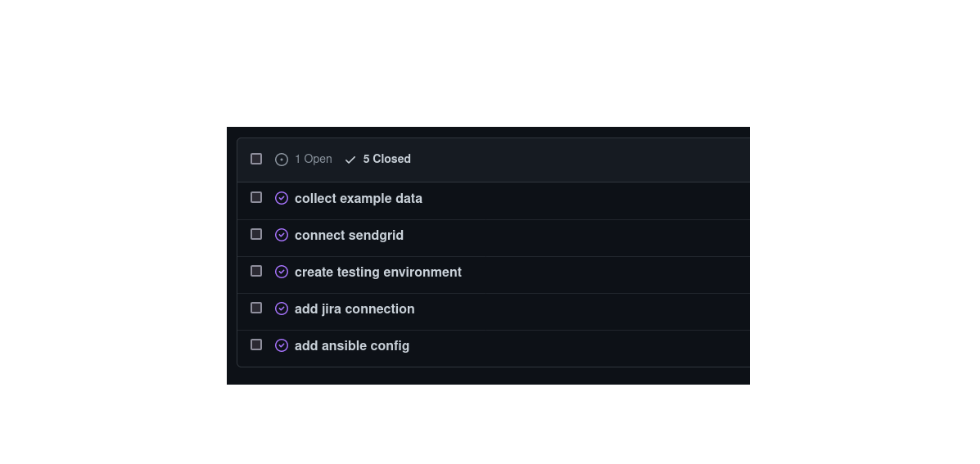Open the 'connect sendgrid' issue
The width and height of the screenshot is (980, 464).
coord(349,235)
